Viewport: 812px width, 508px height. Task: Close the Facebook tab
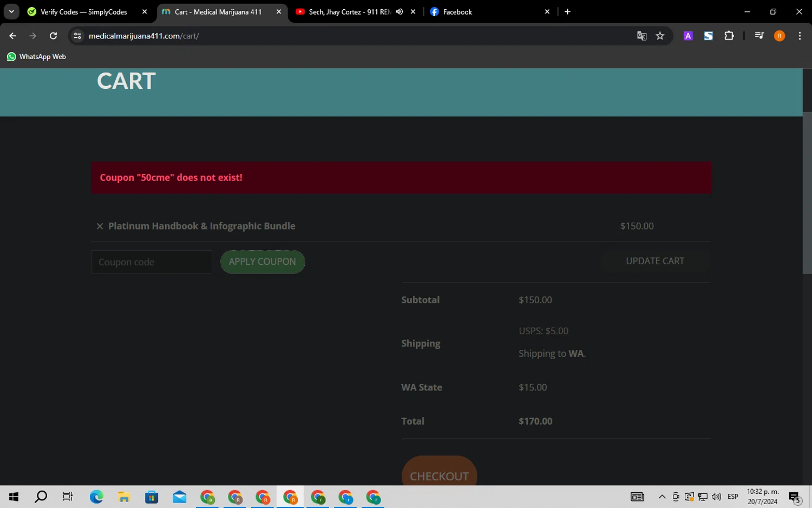(547, 12)
